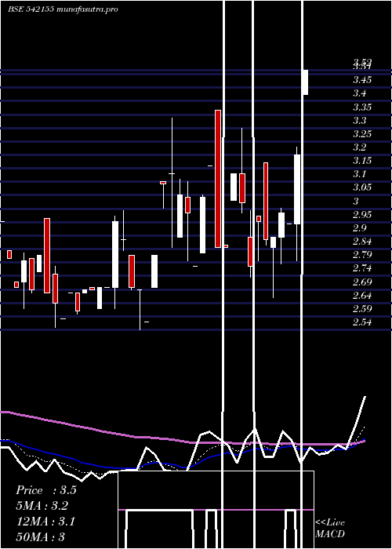This screenshot has height=549, width=392.
Task: Select the 3.35 price axis label
Action: pos(362,107)
